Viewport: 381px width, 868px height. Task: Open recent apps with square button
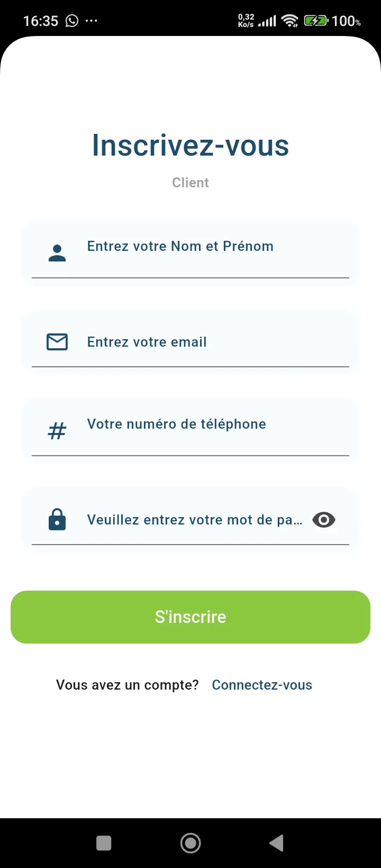tap(104, 843)
